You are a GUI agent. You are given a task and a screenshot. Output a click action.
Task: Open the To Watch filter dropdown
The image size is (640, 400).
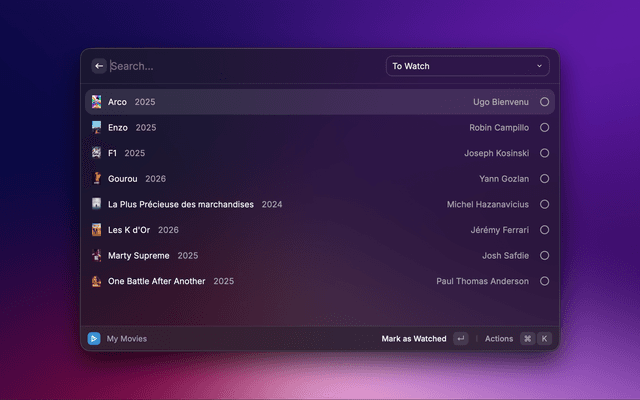(x=466, y=66)
